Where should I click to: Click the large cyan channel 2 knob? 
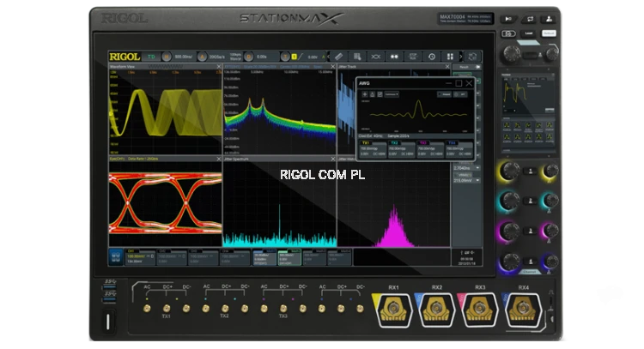pyautogui.click(x=510, y=201)
